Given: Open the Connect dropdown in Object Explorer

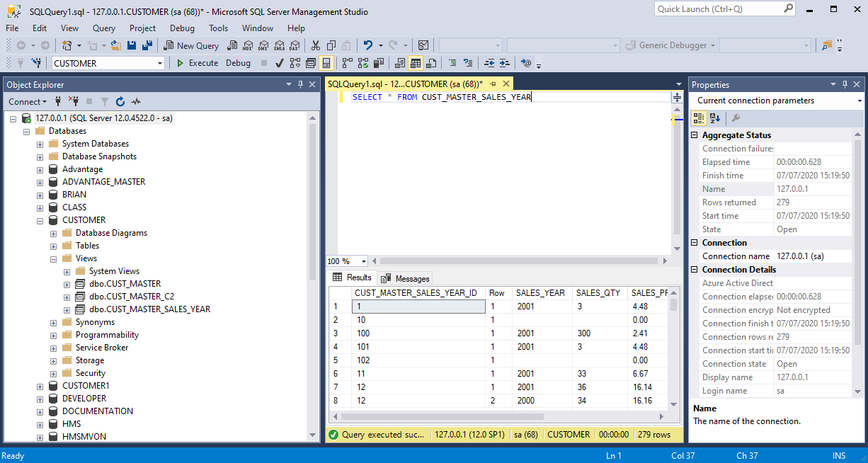Looking at the screenshot, I should coord(28,101).
